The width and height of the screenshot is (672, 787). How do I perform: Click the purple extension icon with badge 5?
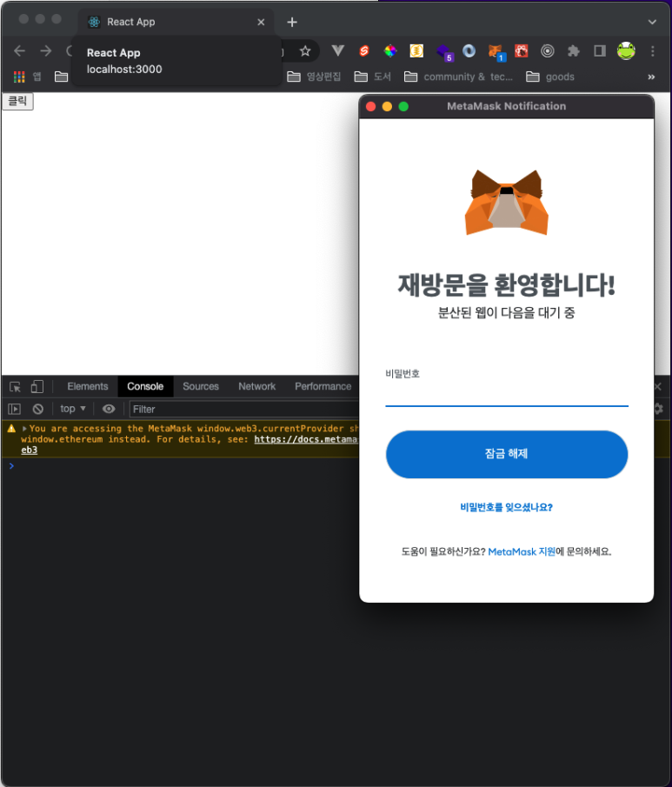(443, 51)
